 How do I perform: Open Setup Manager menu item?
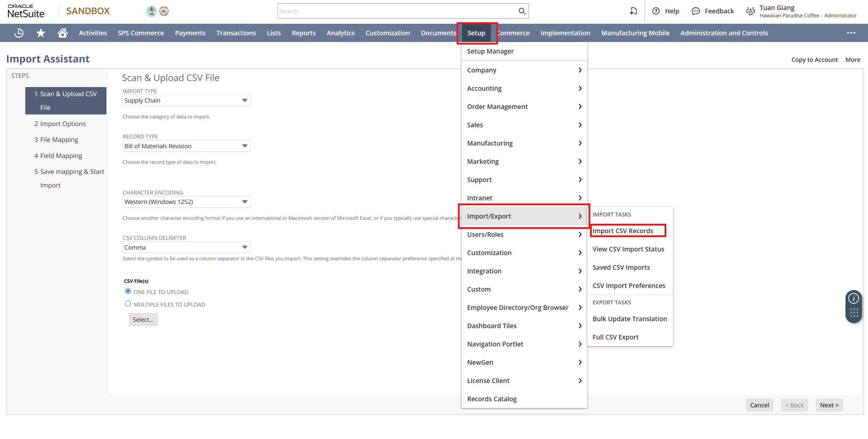pyautogui.click(x=524, y=51)
